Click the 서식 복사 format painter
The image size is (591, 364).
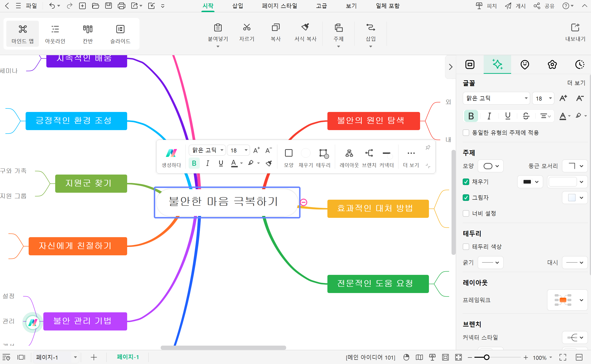305,33
